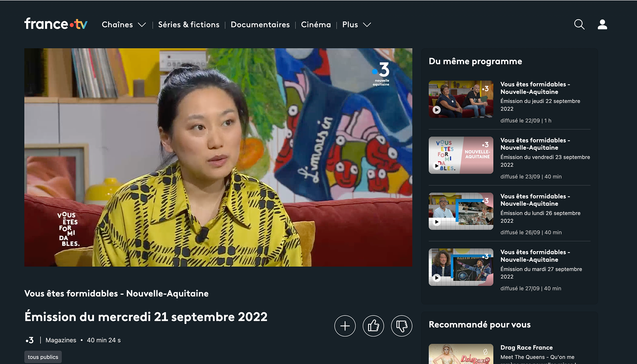Click the main video player image
The height and width of the screenshot is (364, 637).
[x=218, y=157]
